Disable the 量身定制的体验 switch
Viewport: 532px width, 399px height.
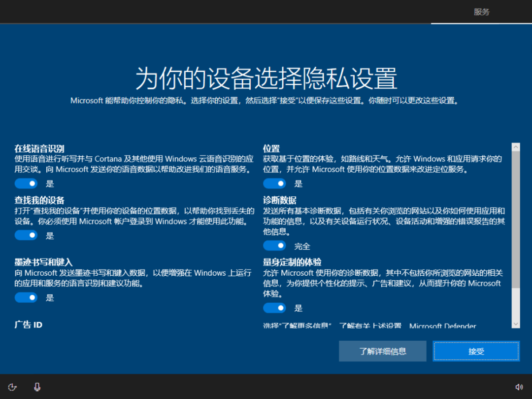(274, 308)
